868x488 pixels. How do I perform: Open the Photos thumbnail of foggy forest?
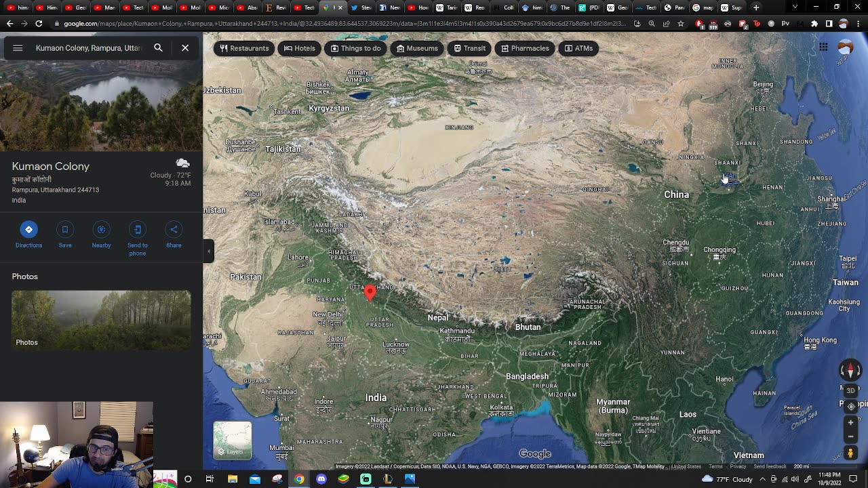click(101, 321)
